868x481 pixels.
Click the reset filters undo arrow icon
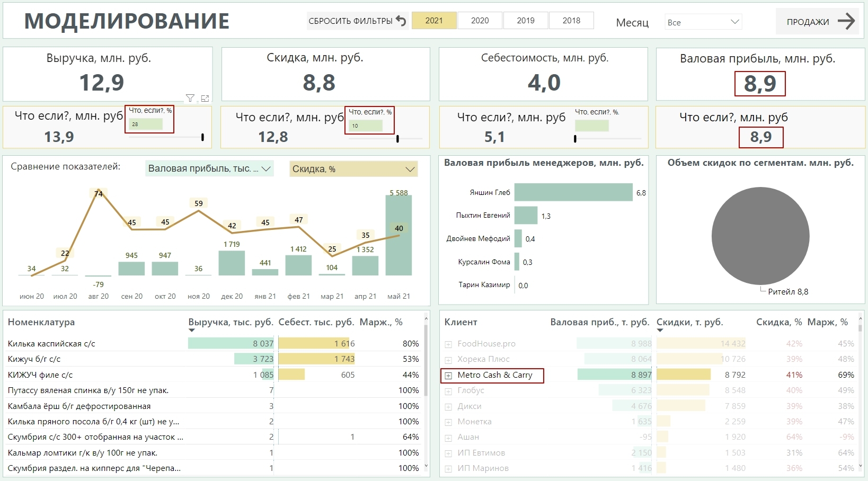401,21
